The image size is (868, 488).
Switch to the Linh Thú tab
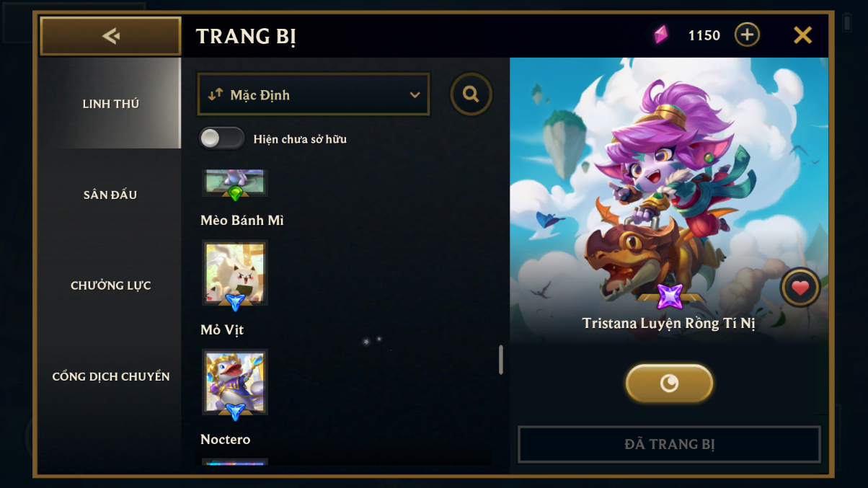point(110,104)
